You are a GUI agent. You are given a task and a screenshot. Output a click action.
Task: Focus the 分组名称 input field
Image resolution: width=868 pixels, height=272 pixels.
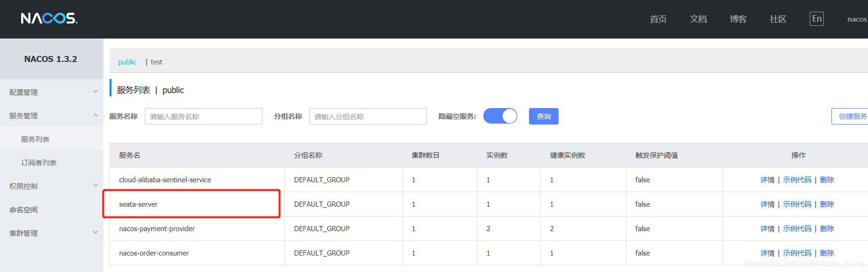point(368,117)
